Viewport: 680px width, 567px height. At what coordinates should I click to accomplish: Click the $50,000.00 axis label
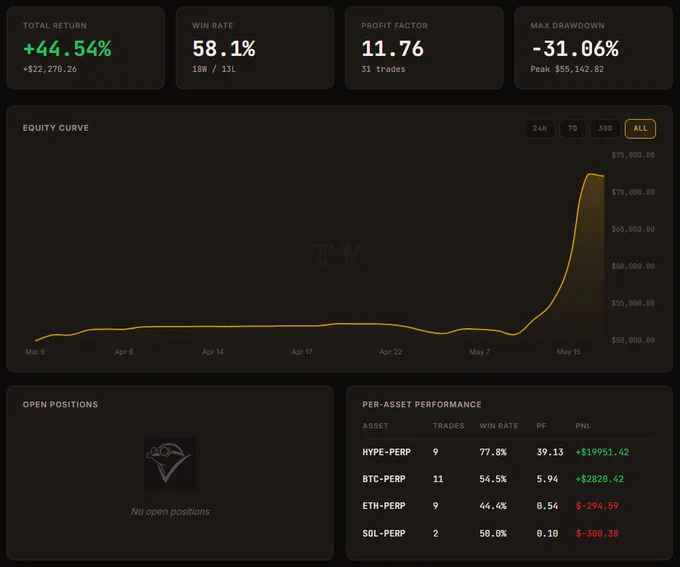tap(633, 340)
